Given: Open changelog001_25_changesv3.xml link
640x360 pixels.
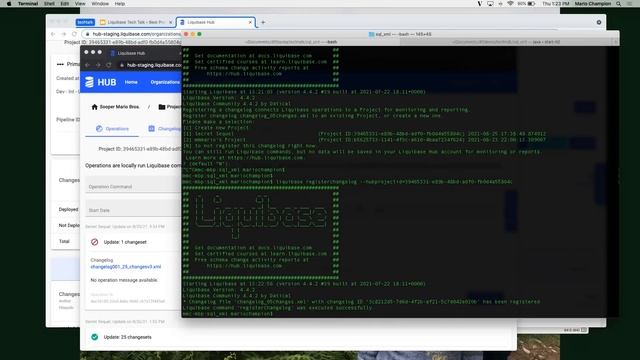Looking at the screenshot, I should click(x=126, y=267).
